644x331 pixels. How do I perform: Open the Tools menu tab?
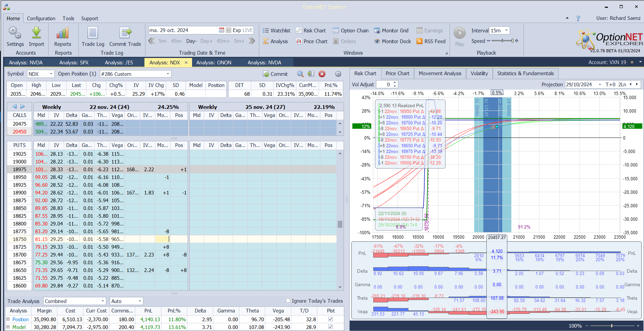[68, 18]
